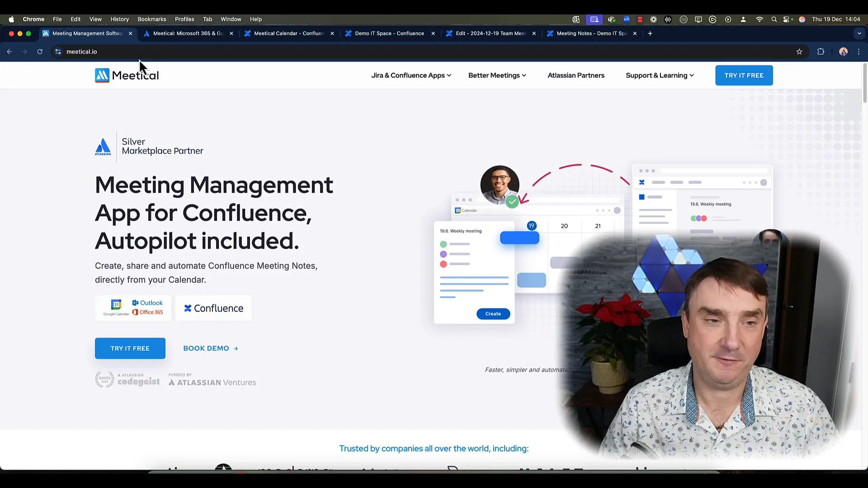This screenshot has height=488, width=868.
Task: Open macOS Control Center icon
Action: pos(788,19)
